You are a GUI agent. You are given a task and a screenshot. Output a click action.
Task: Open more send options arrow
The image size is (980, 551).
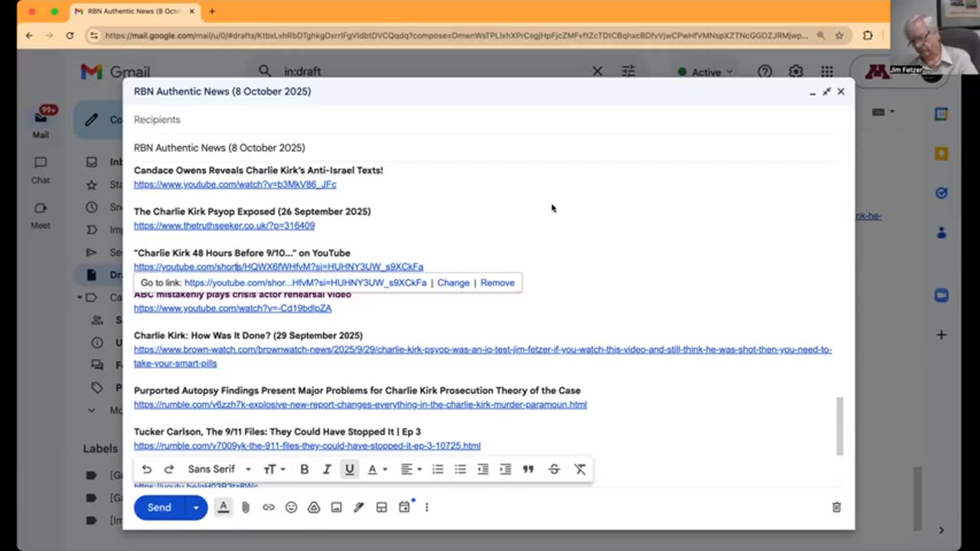point(196,507)
